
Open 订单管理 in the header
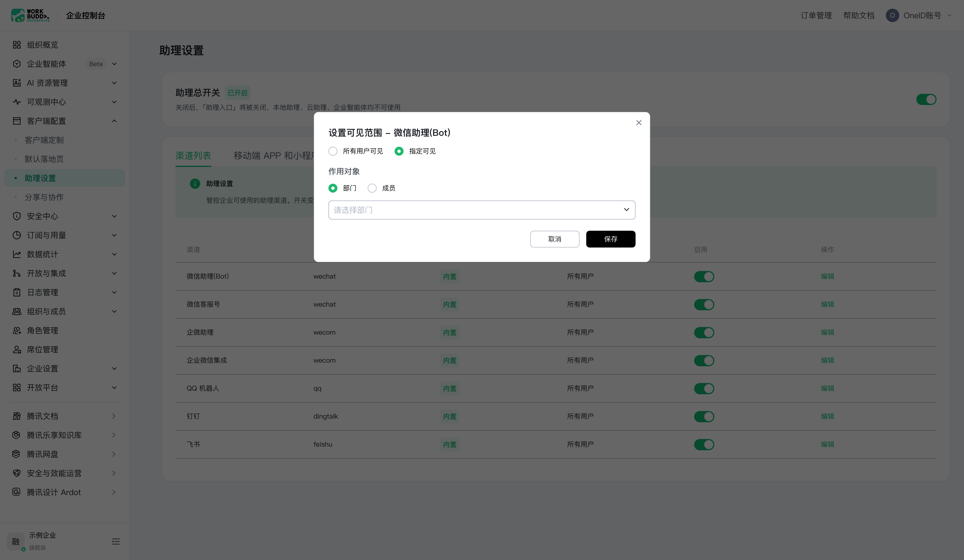[x=816, y=15]
